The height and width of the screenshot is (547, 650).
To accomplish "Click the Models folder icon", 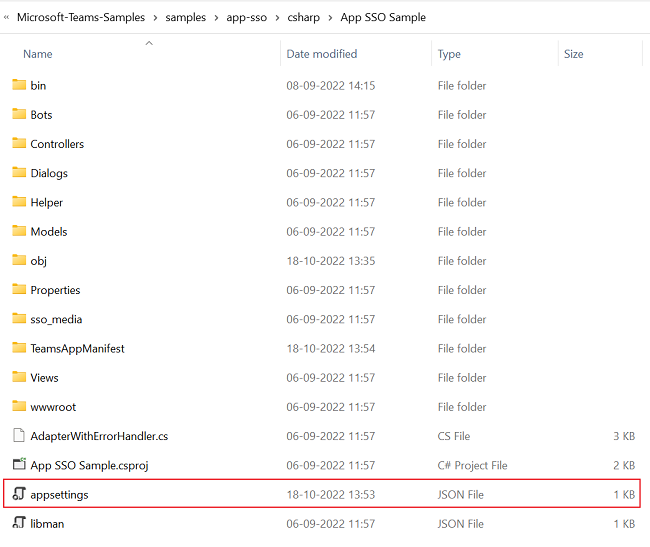I will pyautogui.click(x=19, y=231).
